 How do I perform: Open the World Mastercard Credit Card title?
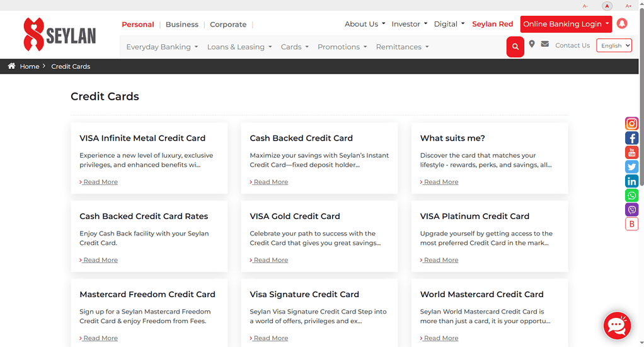(x=482, y=295)
